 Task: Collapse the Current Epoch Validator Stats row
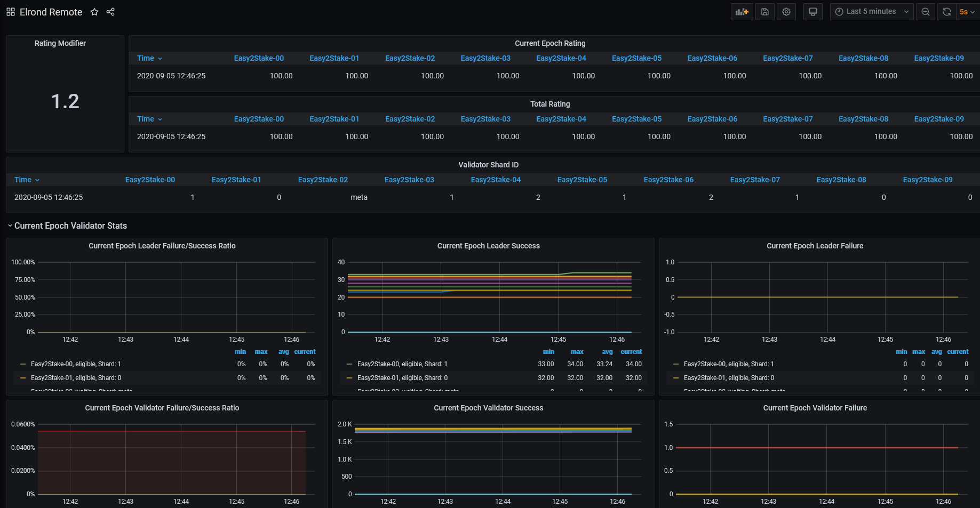(x=70, y=226)
